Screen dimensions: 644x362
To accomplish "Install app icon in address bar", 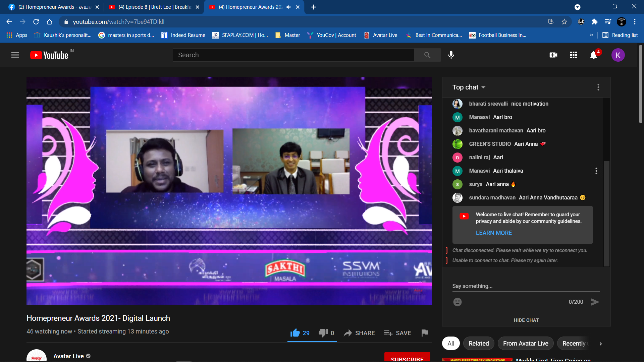I will (551, 22).
